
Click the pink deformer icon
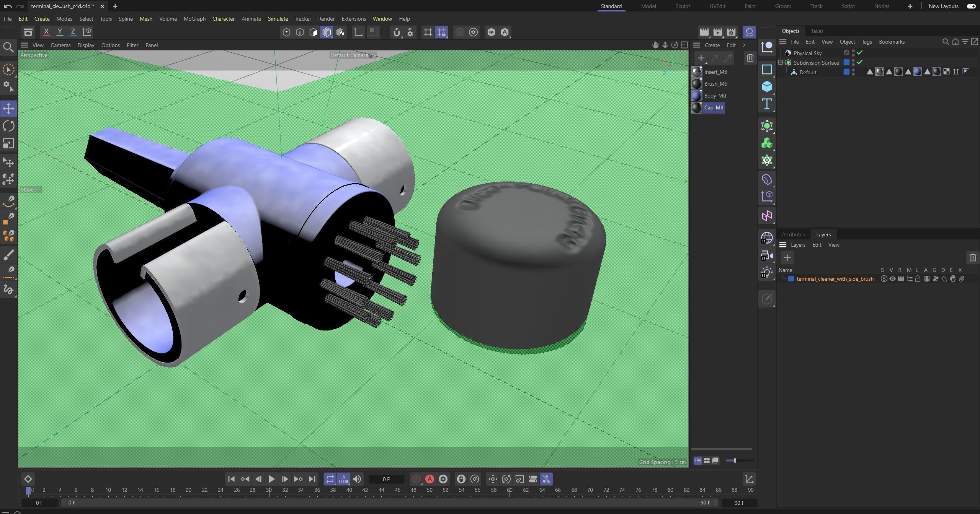(x=767, y=216)
